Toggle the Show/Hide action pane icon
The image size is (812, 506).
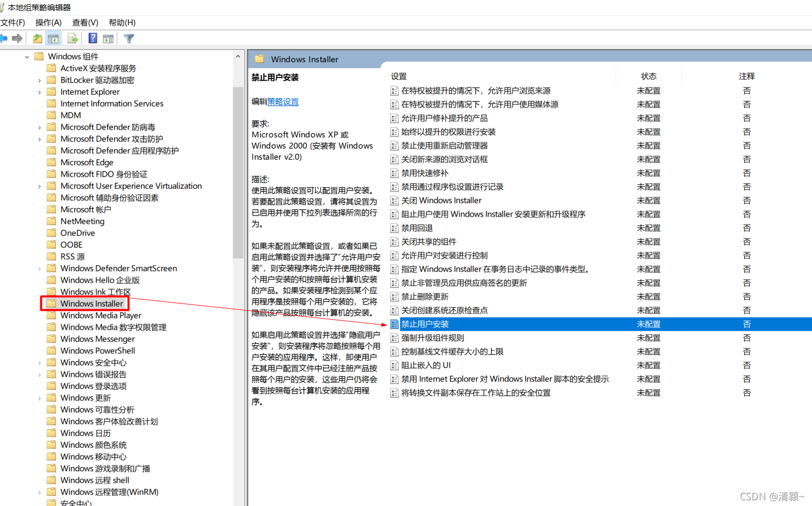tap(108, 38)
